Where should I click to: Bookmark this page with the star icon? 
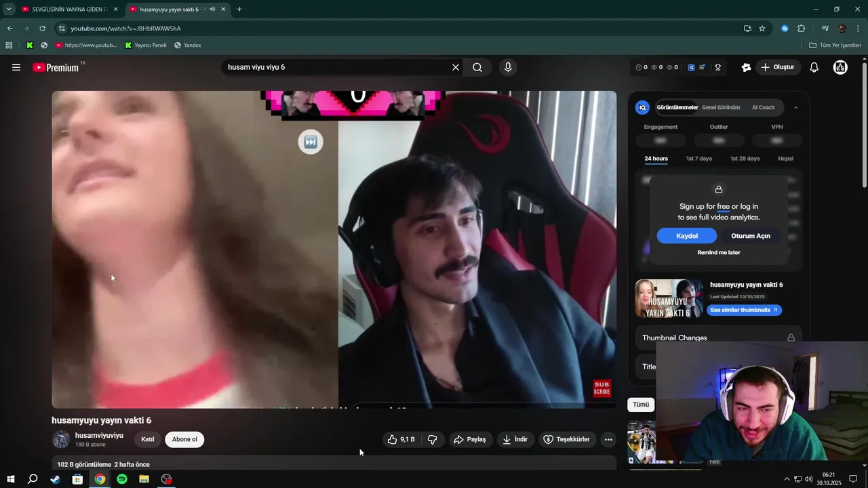click(x=762, y=28)
